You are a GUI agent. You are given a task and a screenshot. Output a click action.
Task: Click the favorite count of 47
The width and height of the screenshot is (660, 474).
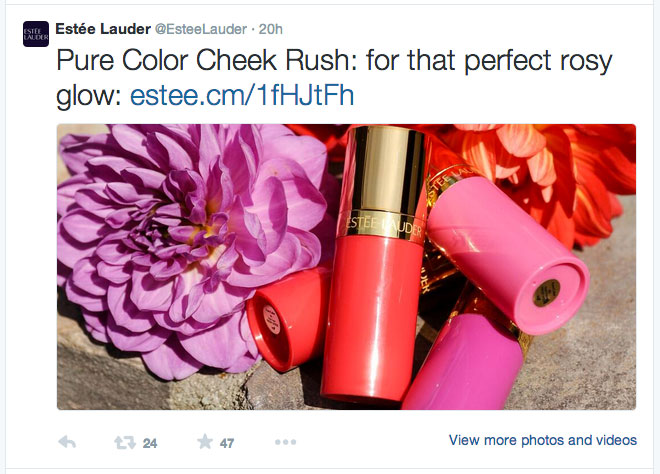coord(228,443)
